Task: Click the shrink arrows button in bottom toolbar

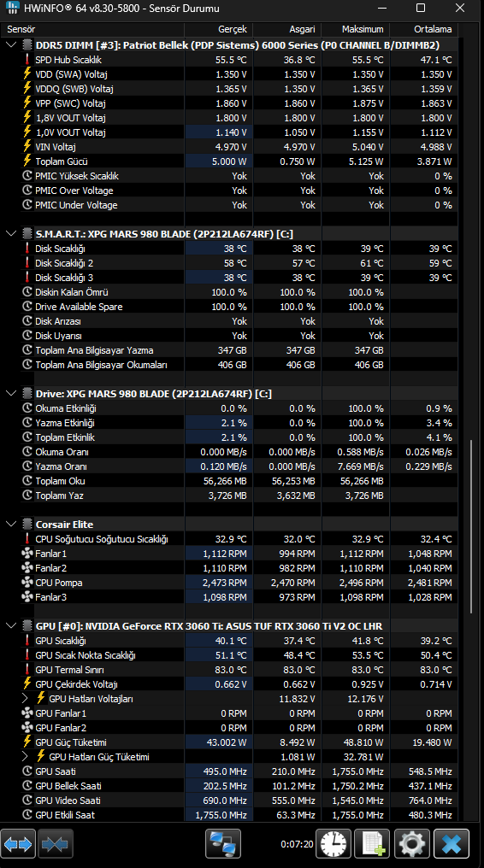Action: click(x=54, y=844)
